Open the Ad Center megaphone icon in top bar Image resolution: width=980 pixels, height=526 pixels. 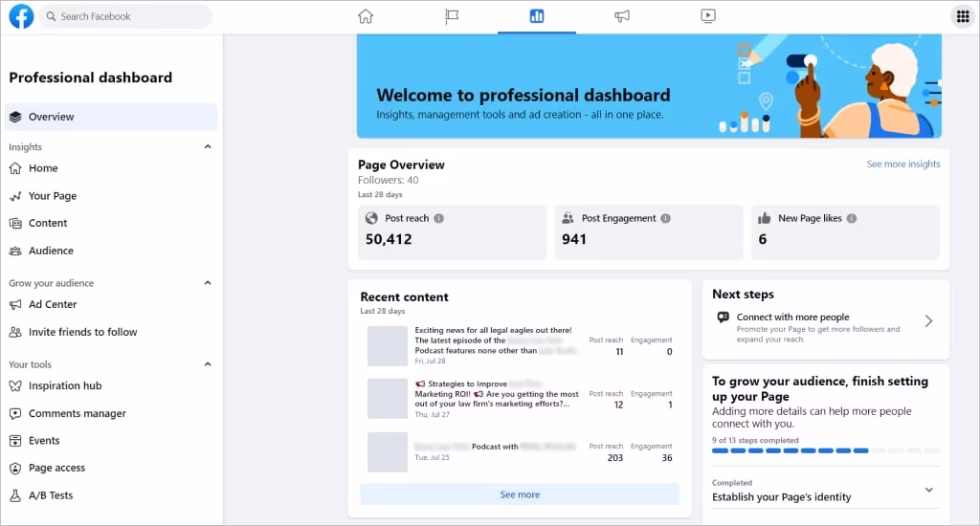pyautogui.click(x=622, y=16)
